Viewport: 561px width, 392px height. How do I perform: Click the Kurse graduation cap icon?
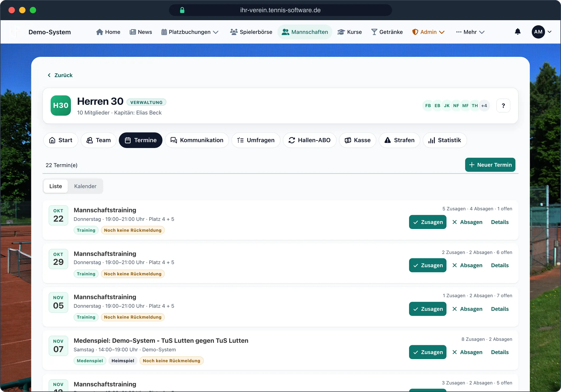pos(341,32)
